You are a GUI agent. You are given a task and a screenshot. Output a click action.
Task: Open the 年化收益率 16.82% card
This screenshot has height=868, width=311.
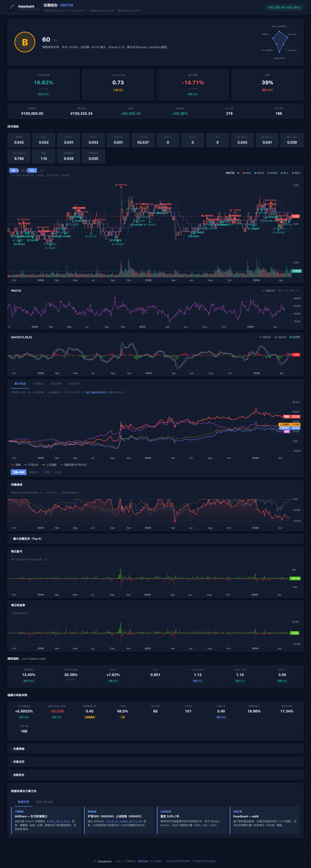coord(43,85)
